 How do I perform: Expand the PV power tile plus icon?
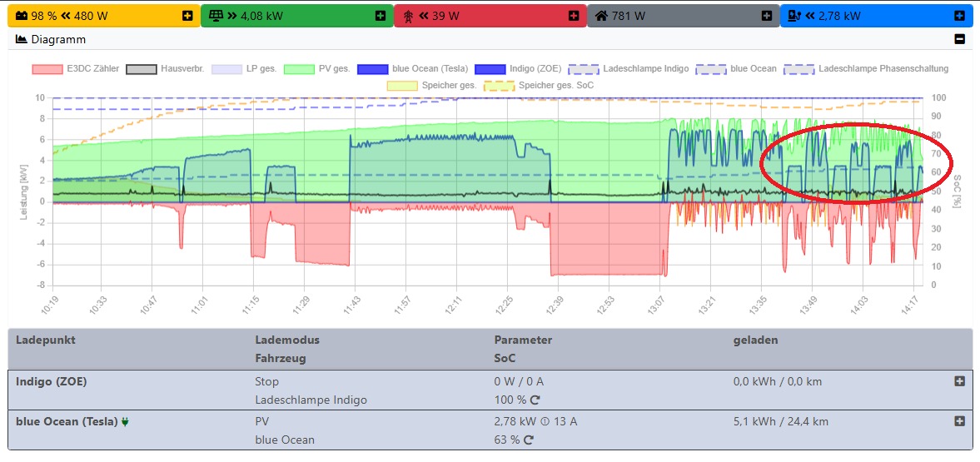click(380, 16)
